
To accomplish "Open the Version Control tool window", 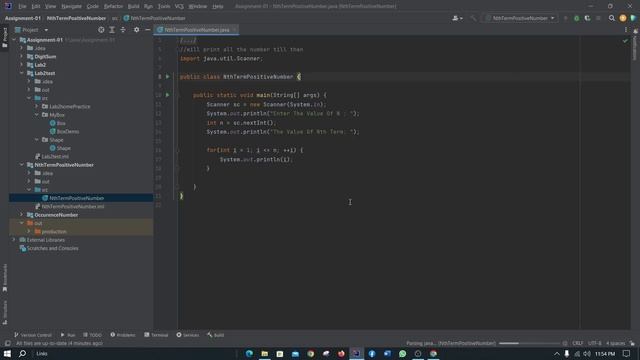I will [x=33, y=335].
